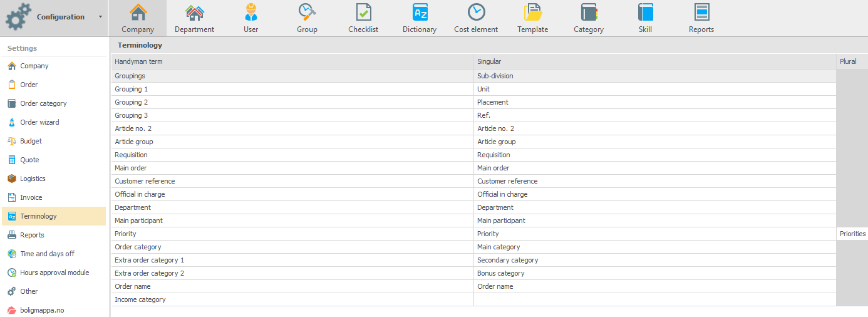Click the Handyman term column header

tap(292, 61)
